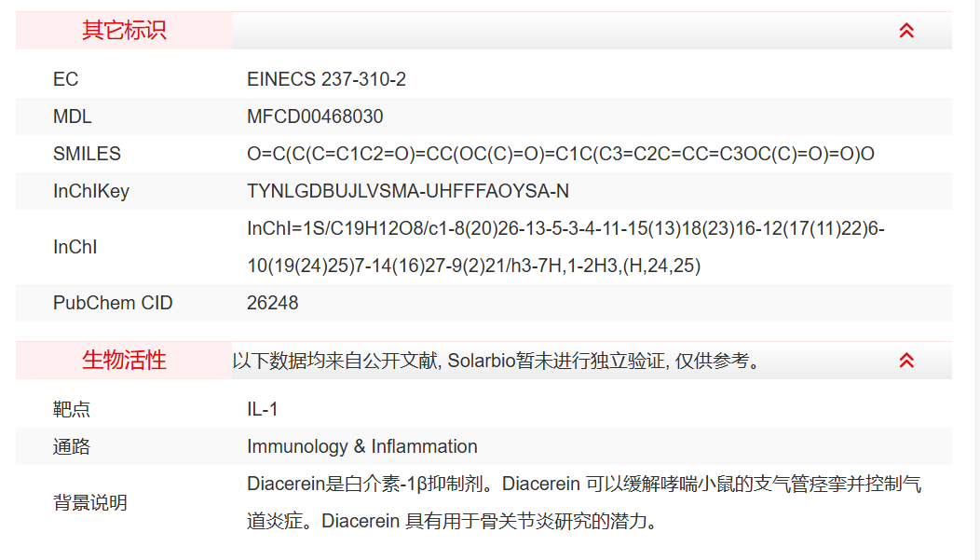The height and width of the screenshot is (560, 980).
Task: Click the EC row label
Action: coord(65,79)
